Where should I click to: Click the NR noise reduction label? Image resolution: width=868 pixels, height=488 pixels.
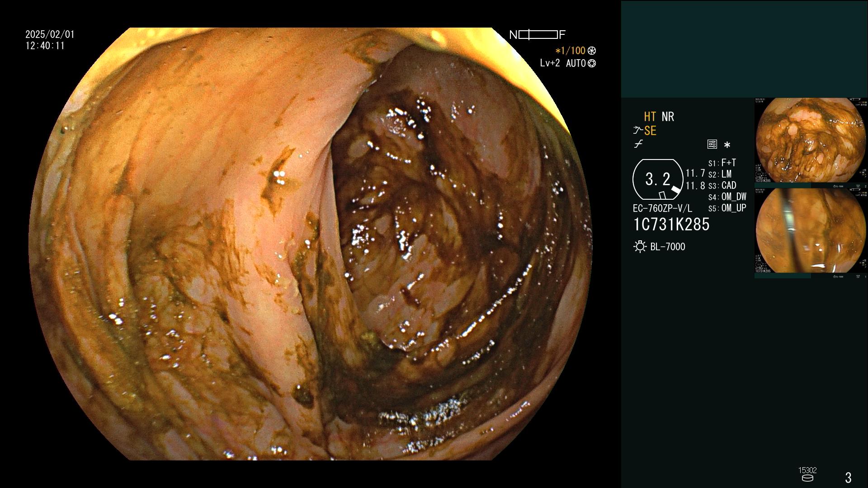[x=668, y=117]
